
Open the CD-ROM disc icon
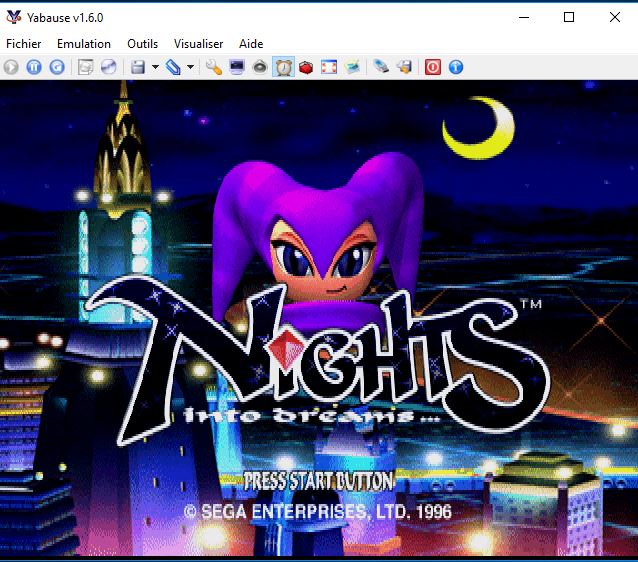tap(109, 67)
